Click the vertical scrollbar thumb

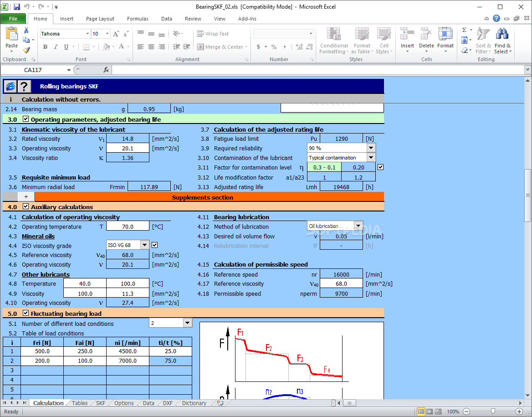527,195
